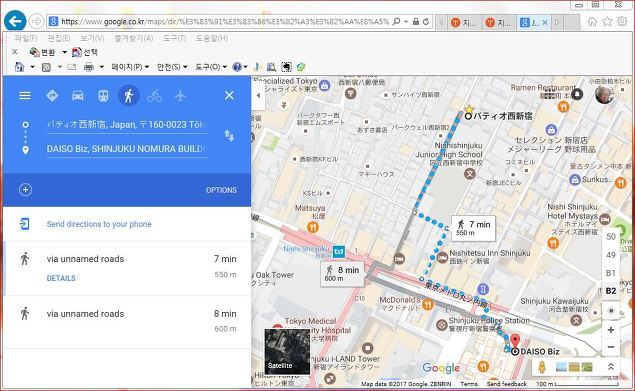Open Google notifications bell
Screen dimensions: 635x391
(x=577, y=94)
